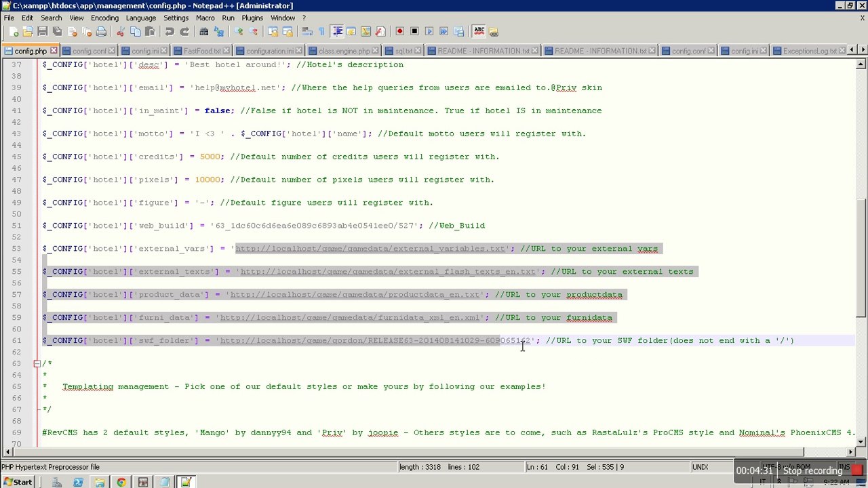Zoom out using magnifier minus icon

tap(253, 31)
